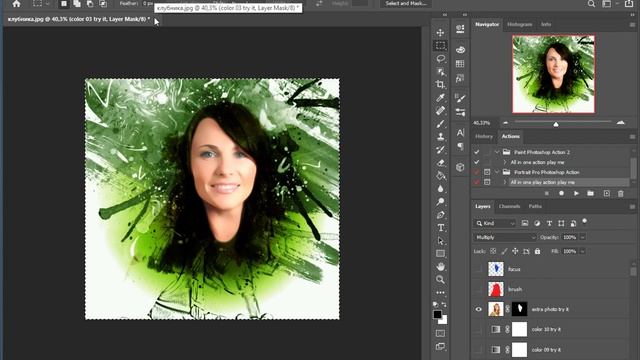The image size is (640, 360).
Task: Select the Move tool
Action: tap(440, 32)
